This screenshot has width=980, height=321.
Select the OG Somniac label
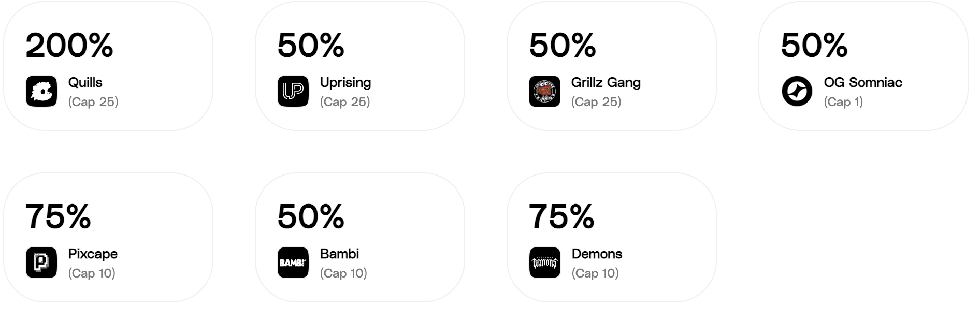pos(863,82)
